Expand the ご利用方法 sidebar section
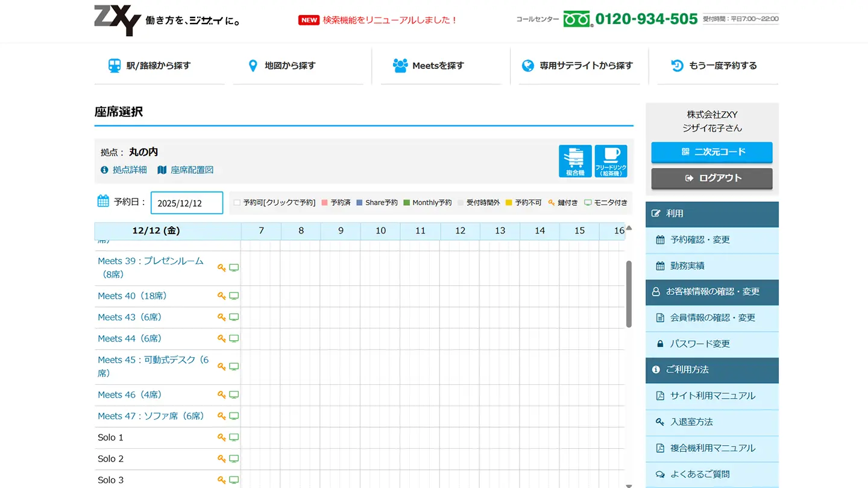Viewport: 868px width, 488px height. click(x=711, y=370)
